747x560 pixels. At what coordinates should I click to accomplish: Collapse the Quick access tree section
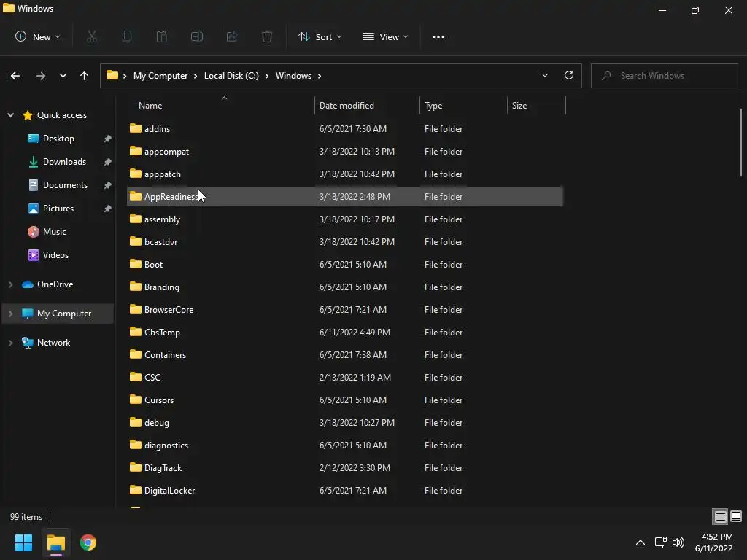10,114
